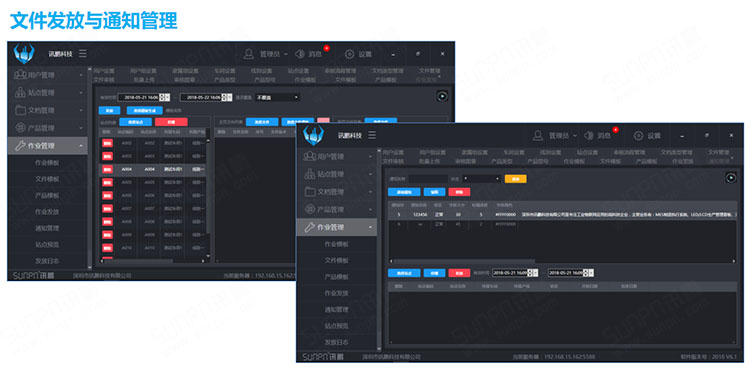The height and width of the screenshot is (377, 750).
Task: Click the orange query button in the front window
Action: pyautogui.click(x=516, y=178)
